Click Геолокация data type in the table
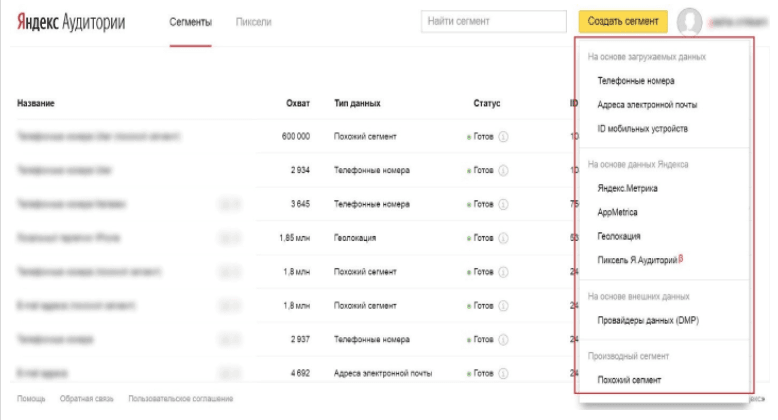The height and width of the screenshot is (420, 778). [355, 238]
